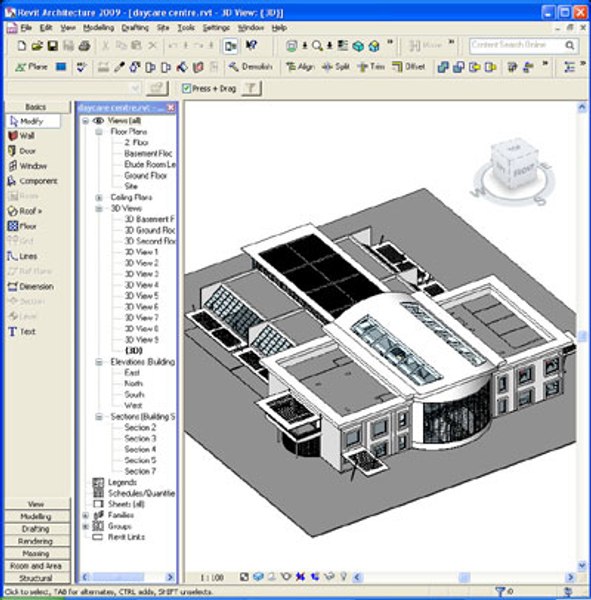The height and width of the screenshot is (600, 591).
Task: Select the Dimension tool
Action: click(x=31, y=287)
